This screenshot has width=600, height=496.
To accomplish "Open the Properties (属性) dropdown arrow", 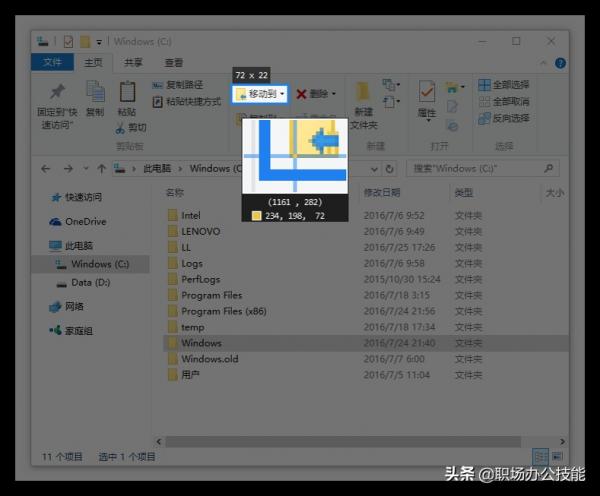I will coord(428,121).
